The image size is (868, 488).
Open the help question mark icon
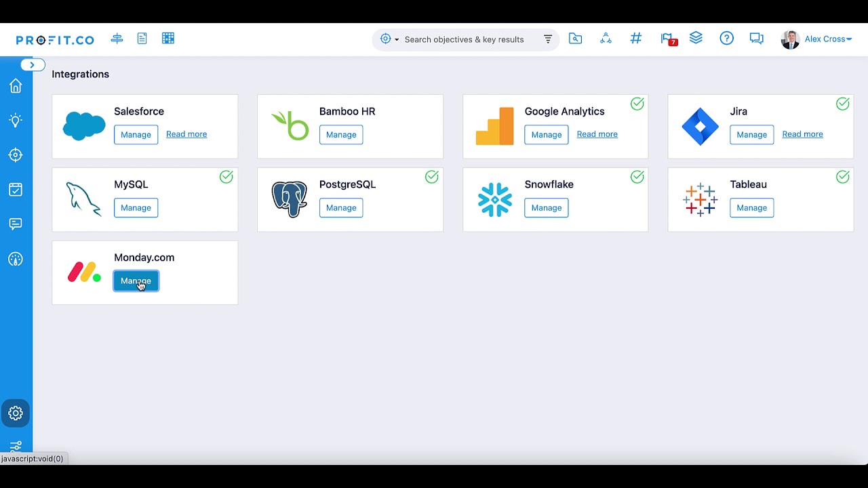point(727,39)
